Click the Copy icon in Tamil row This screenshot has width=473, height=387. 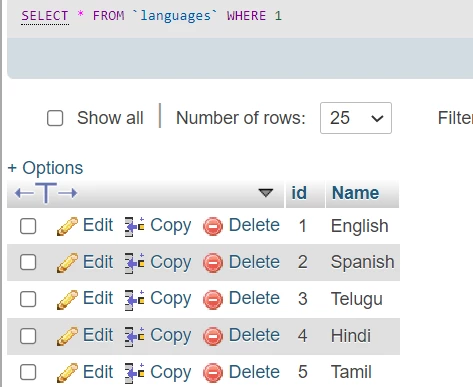click(x=135, y=373)
